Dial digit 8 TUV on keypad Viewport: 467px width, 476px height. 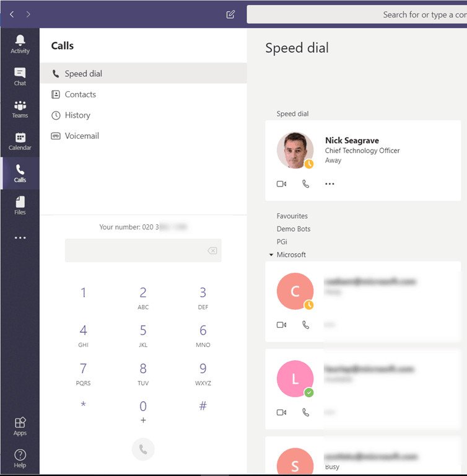pos(143,374)
